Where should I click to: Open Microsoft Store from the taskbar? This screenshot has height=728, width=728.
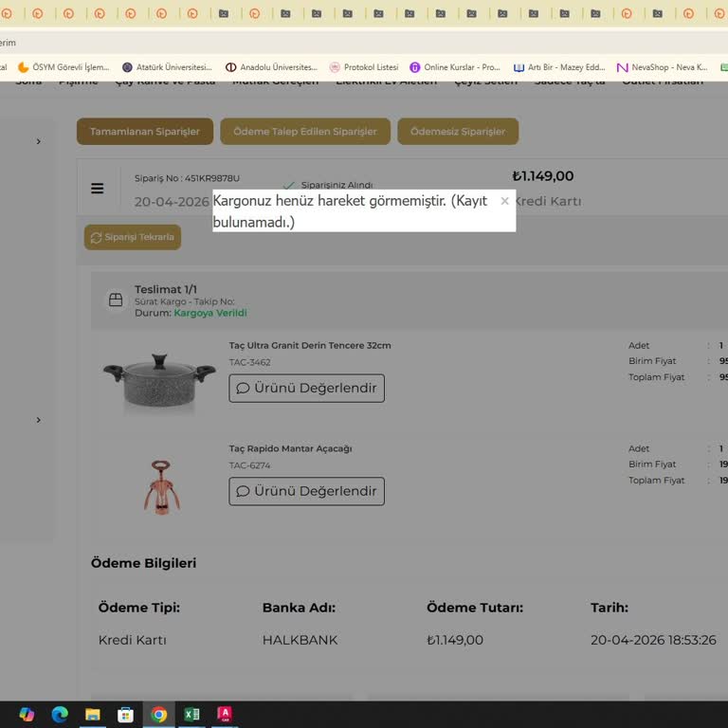[x=125, y=714]
